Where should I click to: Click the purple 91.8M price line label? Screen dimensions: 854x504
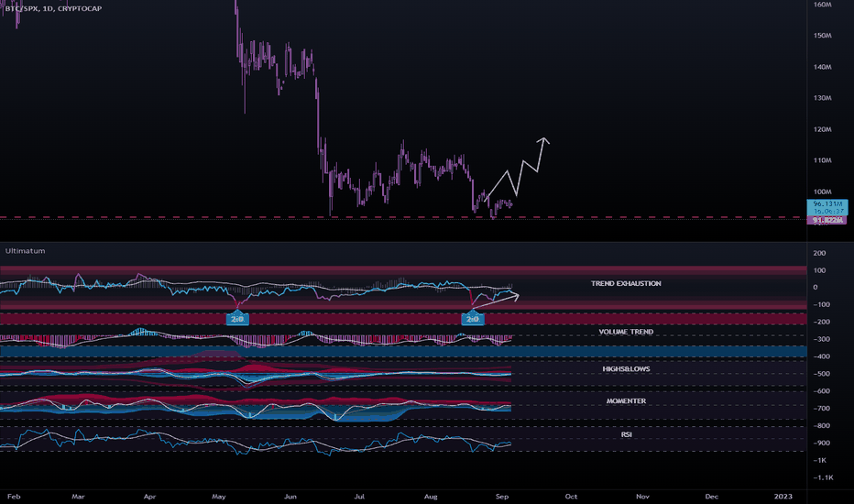click(x=827, y=220)
